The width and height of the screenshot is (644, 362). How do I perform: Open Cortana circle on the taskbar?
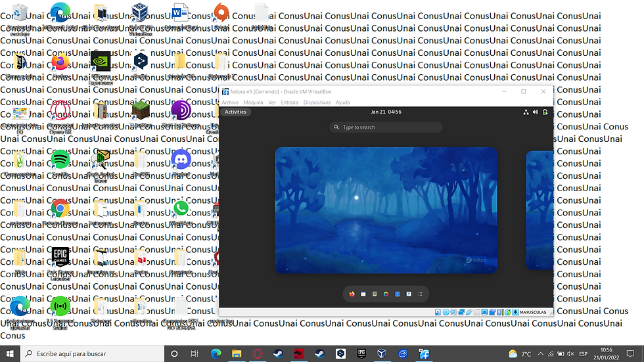[x=174, y=353]
